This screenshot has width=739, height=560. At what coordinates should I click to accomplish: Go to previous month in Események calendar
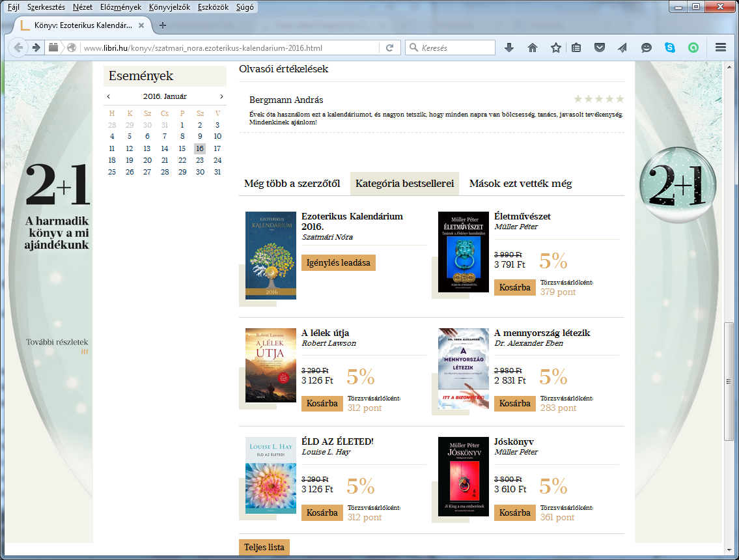coord(108,96)
